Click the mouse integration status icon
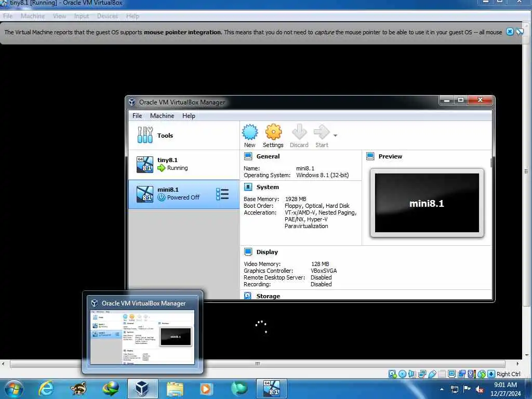This screenshot has height=399, width=532. (482, 374)
